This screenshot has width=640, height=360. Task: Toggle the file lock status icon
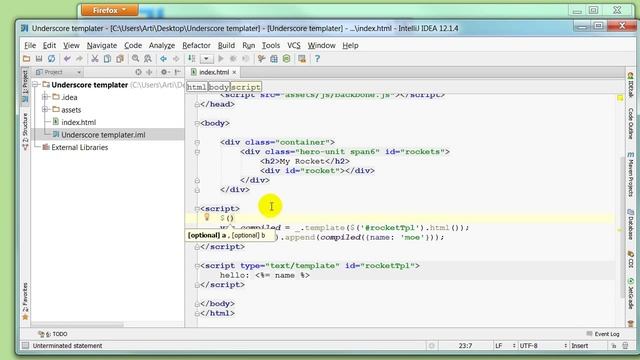click(613, 346)
